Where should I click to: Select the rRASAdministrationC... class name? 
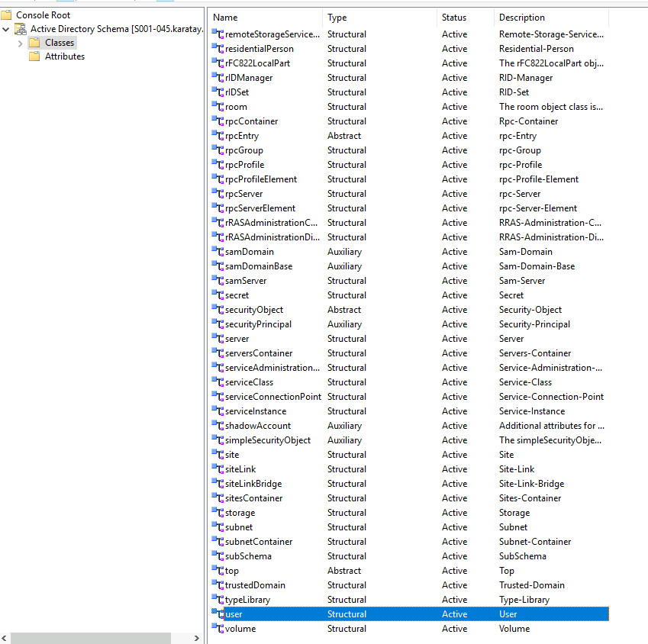272,222
